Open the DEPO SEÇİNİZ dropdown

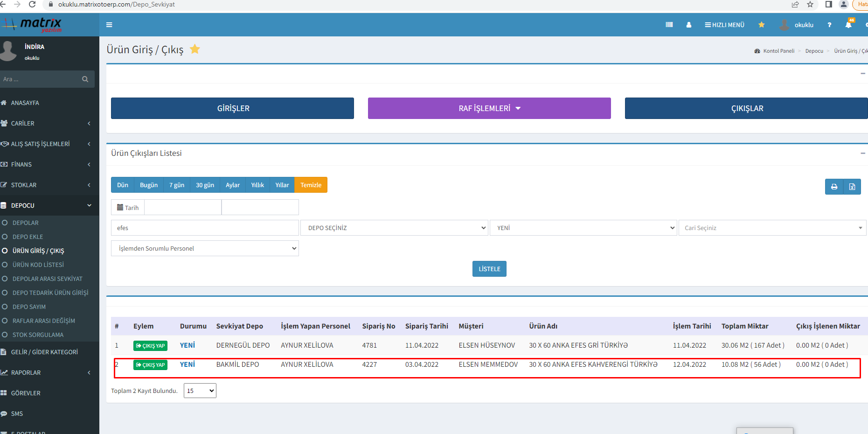click(x=394, y=228)
